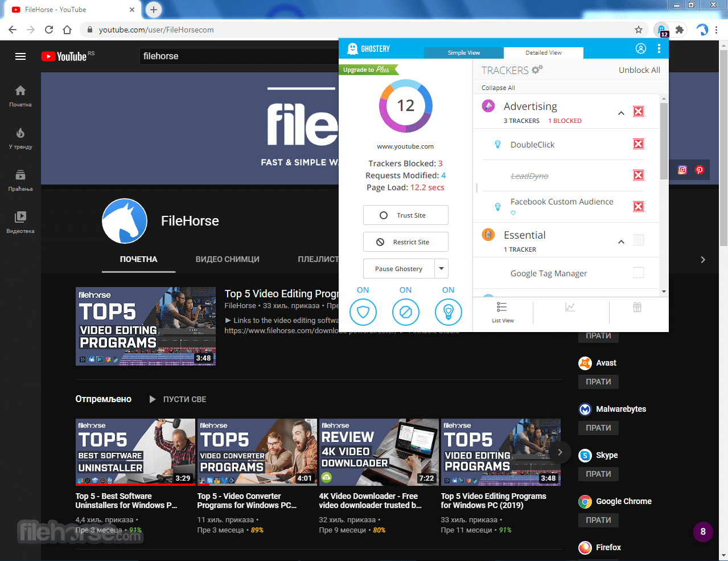Open Top 5 Video Converter Programs thumbnail
This screenshot has height=561, width=728.
[x=257, y=452]
